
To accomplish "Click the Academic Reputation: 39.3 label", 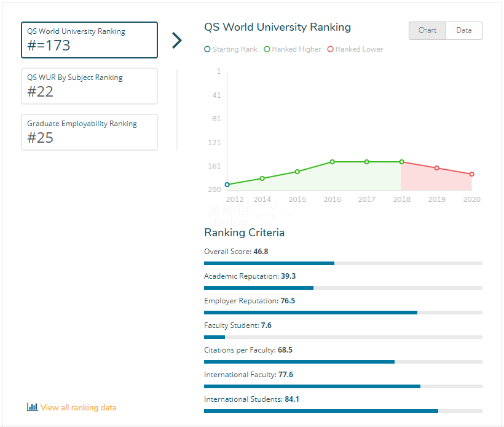I will pos(250,276).
